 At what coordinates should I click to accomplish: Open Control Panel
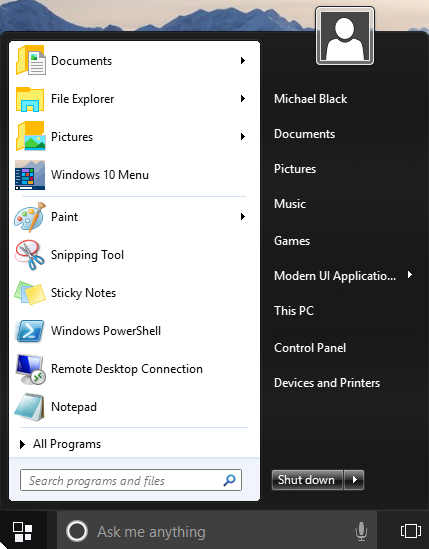310,348
